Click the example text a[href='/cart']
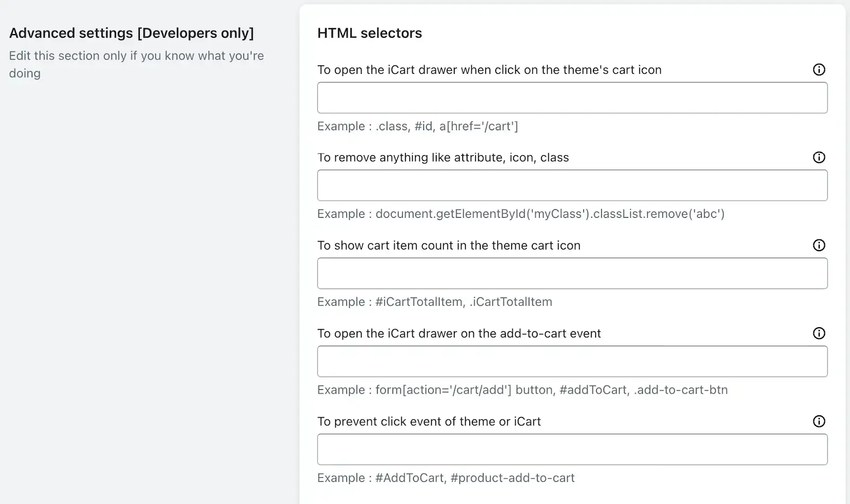Screen dimensions: 850x504 tap(479, 126)
